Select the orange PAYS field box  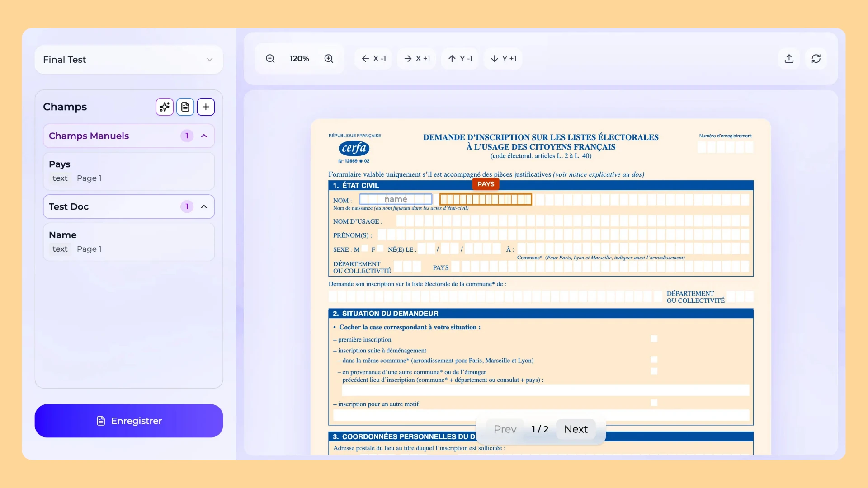486,199
